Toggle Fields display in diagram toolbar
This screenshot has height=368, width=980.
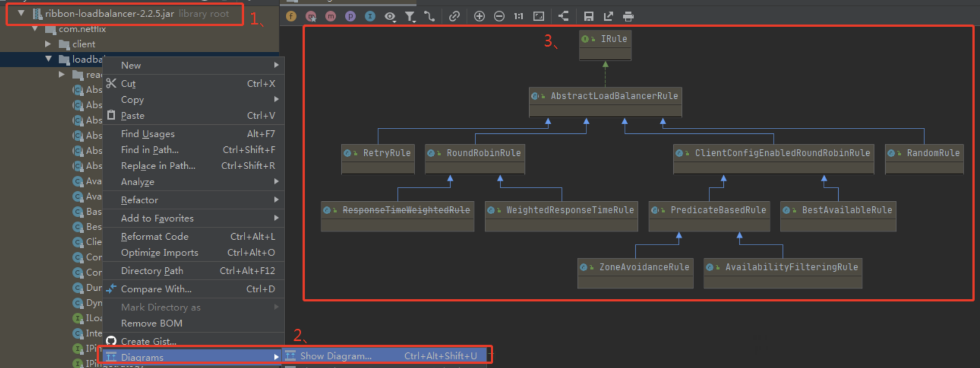(291, 16)
